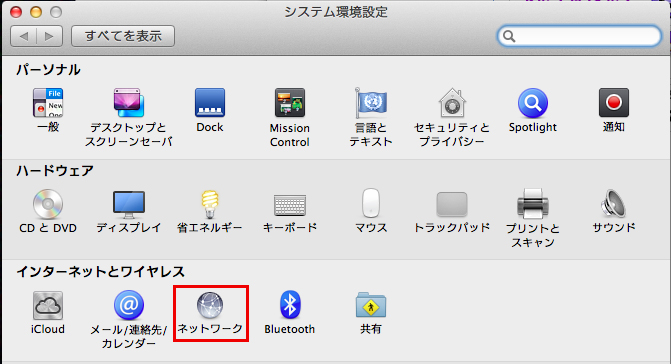Focus the search field in the toolbar
Screen dimensions: 671x364
(579, 36)
